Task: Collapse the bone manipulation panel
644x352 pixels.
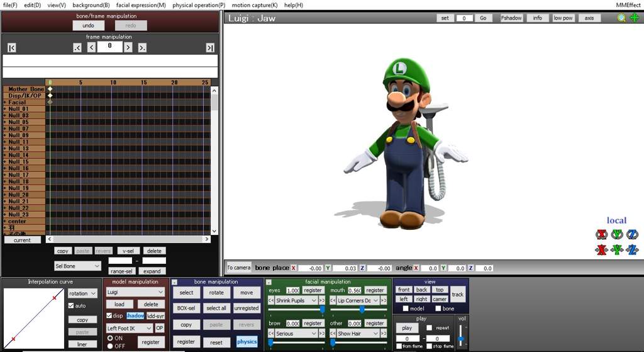Action: pyautogui.click(x=175, y=282)
